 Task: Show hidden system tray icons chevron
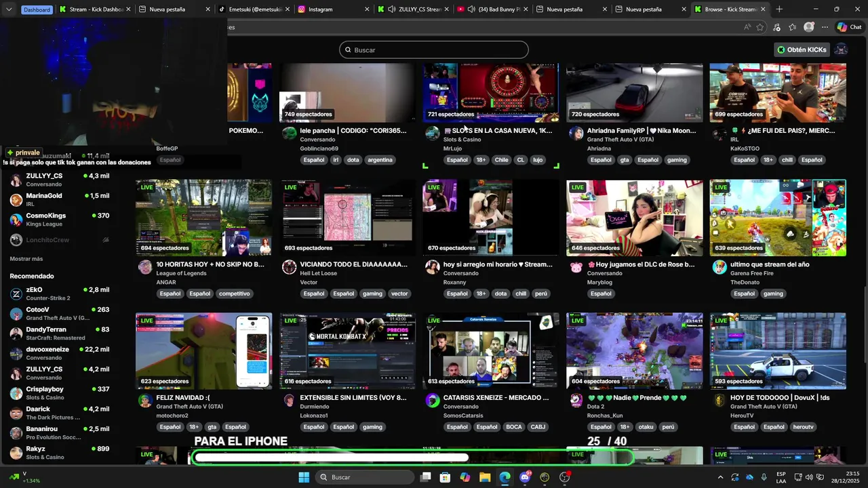pos(720,477)
